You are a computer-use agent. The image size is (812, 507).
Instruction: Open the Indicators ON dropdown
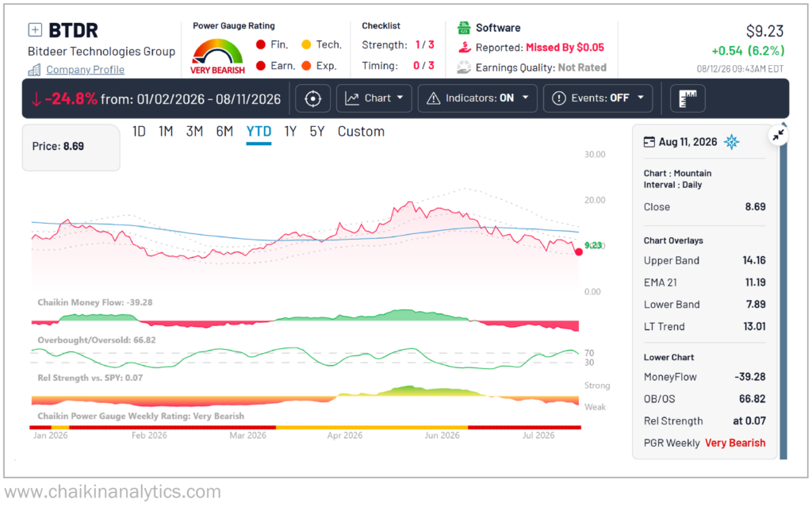click(477, 98)
